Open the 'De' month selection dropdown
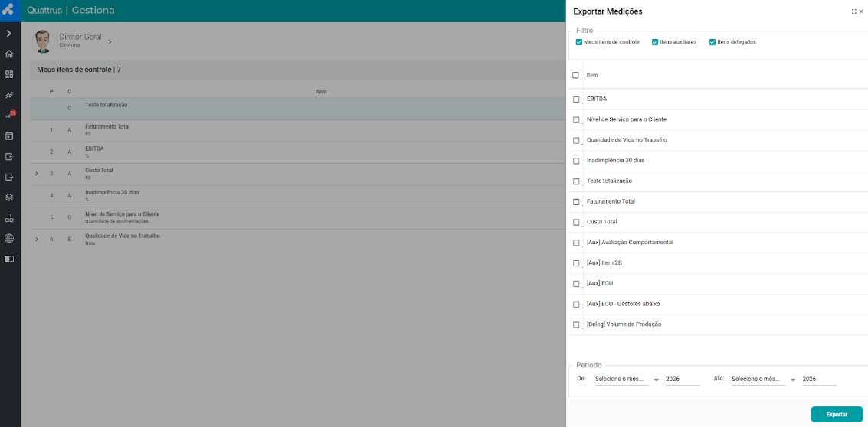 [x=626, y=379]
